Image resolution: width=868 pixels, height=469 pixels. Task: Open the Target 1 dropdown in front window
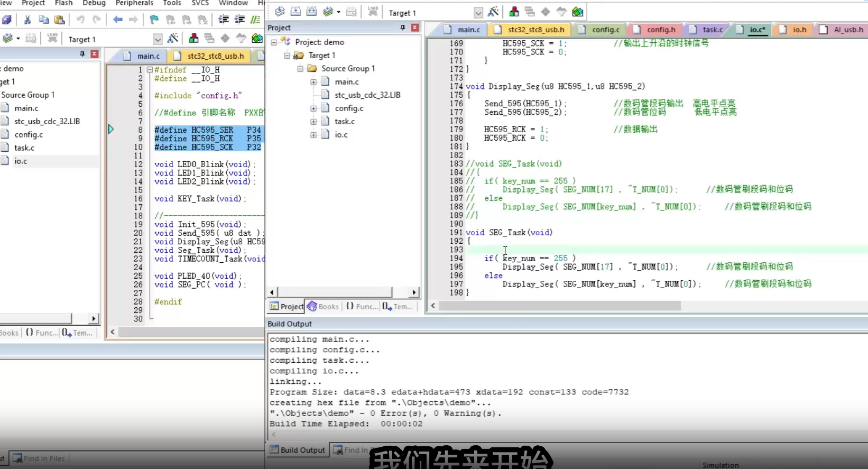(478, 13)
